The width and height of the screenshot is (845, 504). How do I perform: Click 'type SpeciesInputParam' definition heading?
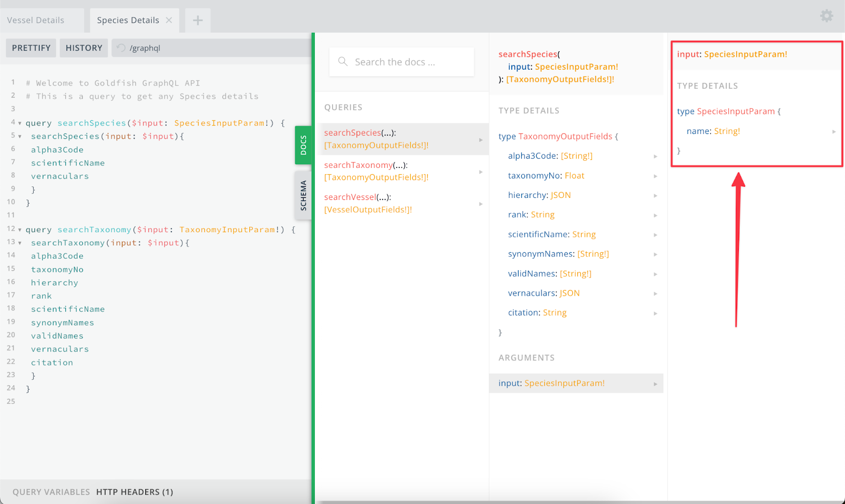tap(728, 111)
